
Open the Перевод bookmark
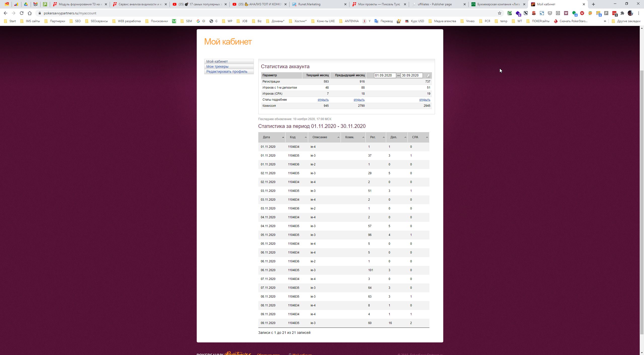(x=384, y=21)
